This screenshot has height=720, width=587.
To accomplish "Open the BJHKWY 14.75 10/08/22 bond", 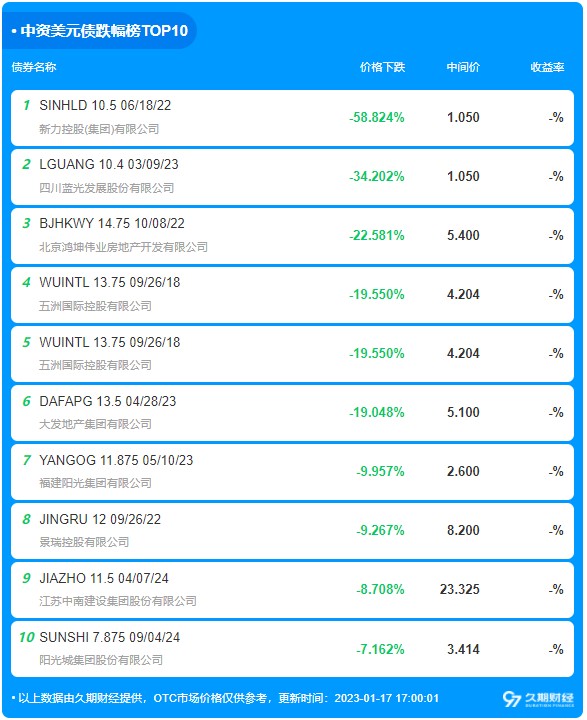I will (112, 223).
